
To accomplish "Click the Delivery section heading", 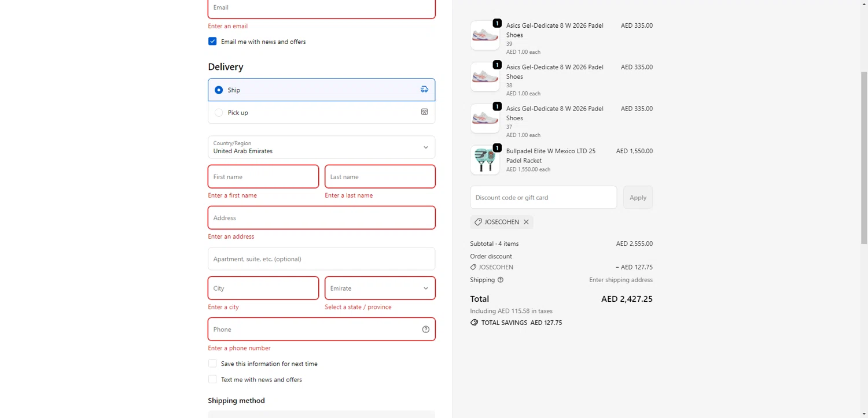I will 226,67.
